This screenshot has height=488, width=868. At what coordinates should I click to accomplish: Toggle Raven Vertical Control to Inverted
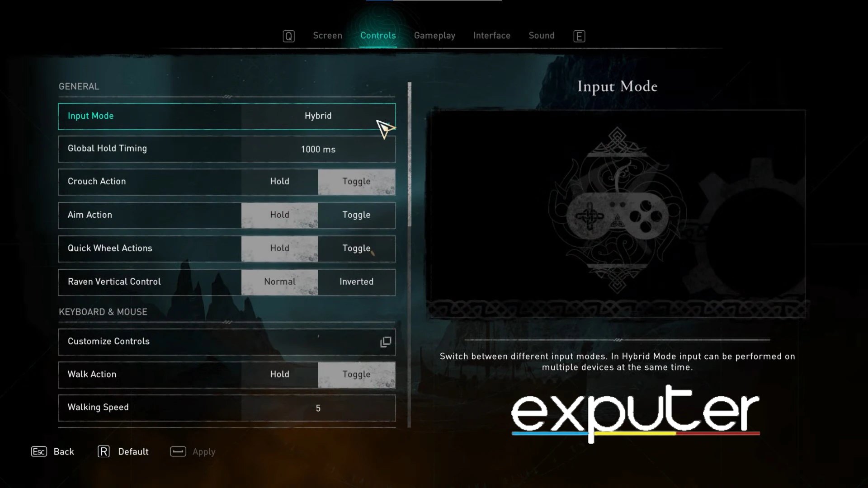coord(356,281)
